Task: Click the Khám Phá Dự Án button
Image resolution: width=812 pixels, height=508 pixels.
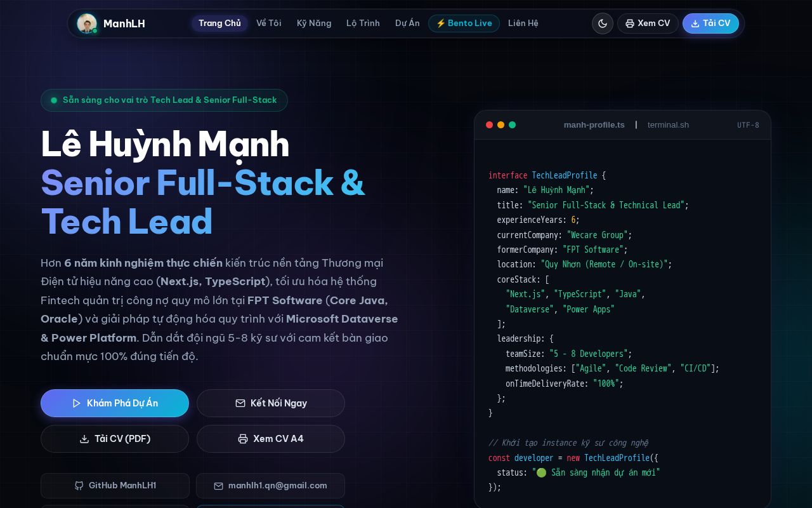Action: 115,403
